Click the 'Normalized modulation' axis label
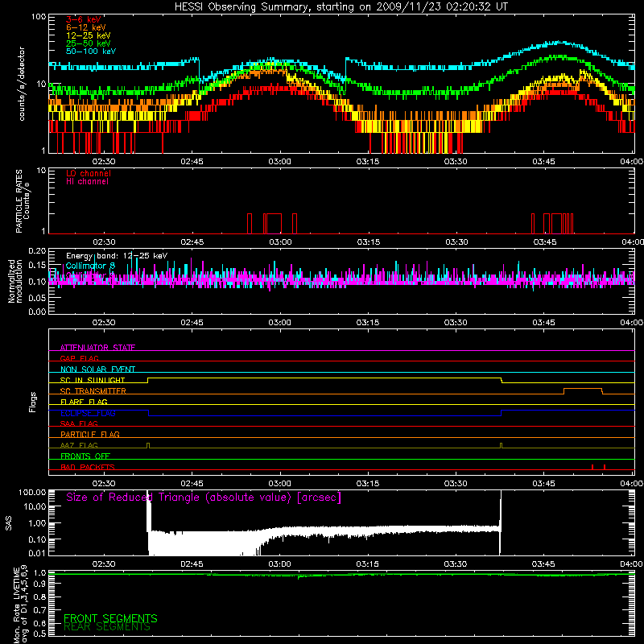The height and width of the screenshot is (644, 644). (x=14, y=281)
